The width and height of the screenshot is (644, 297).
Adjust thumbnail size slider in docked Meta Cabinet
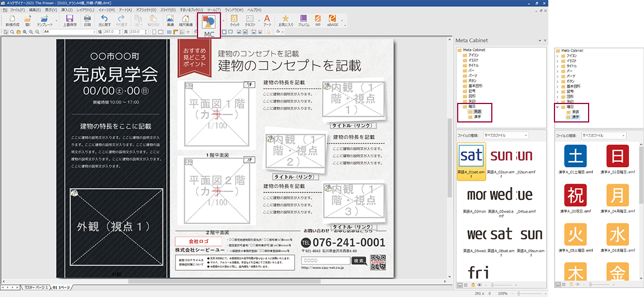click(492, 285)
